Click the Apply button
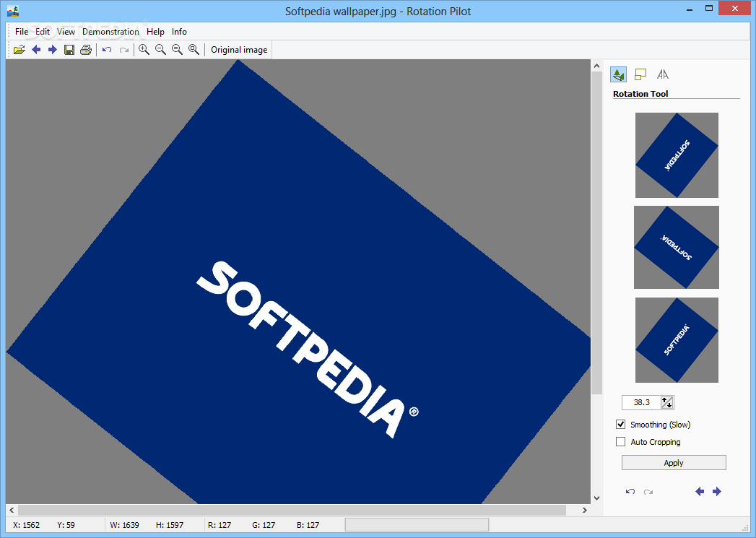 click(x=674, y=463)
